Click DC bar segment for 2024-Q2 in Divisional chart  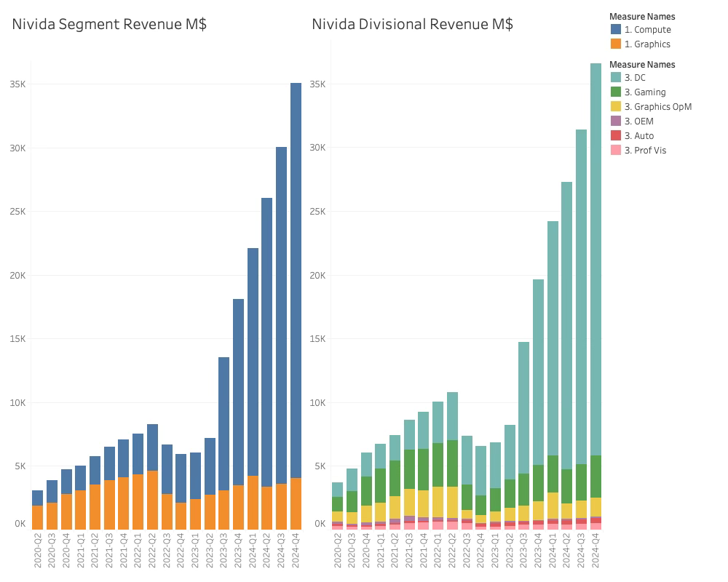coord(567,326)
